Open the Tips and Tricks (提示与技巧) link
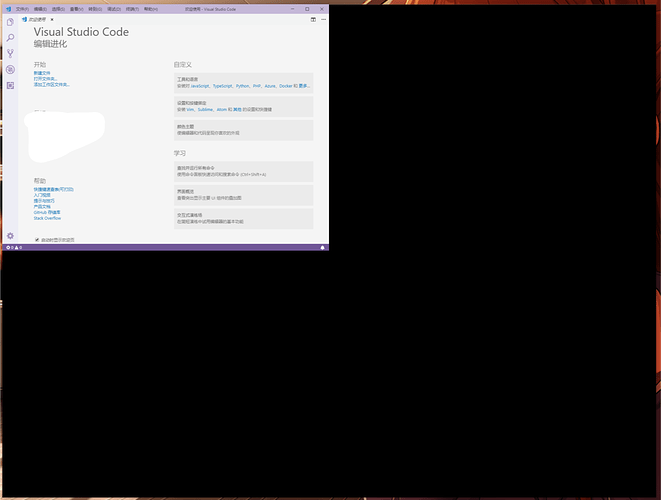Viewport: 661px width, 500px height. (44, 201)
